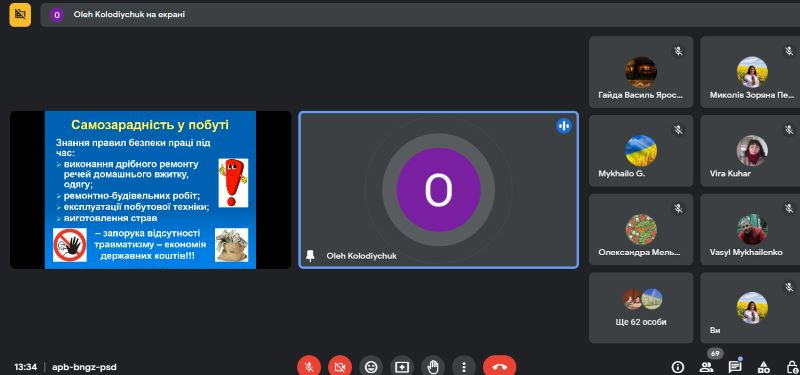Click Mykhailo G.'s participant tile
The height and width of the screenshot is (375, 800).
pyautogui.click(x=641, y=151)
